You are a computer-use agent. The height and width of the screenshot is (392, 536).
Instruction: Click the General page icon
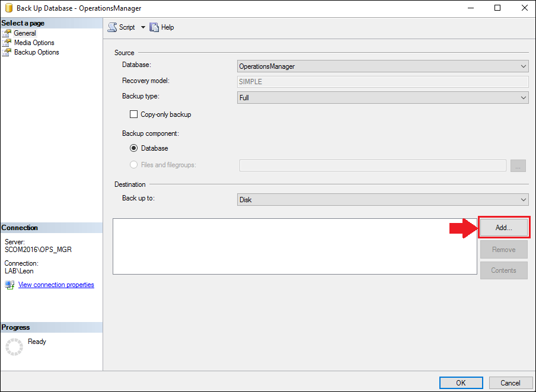[x=7, y=33]
